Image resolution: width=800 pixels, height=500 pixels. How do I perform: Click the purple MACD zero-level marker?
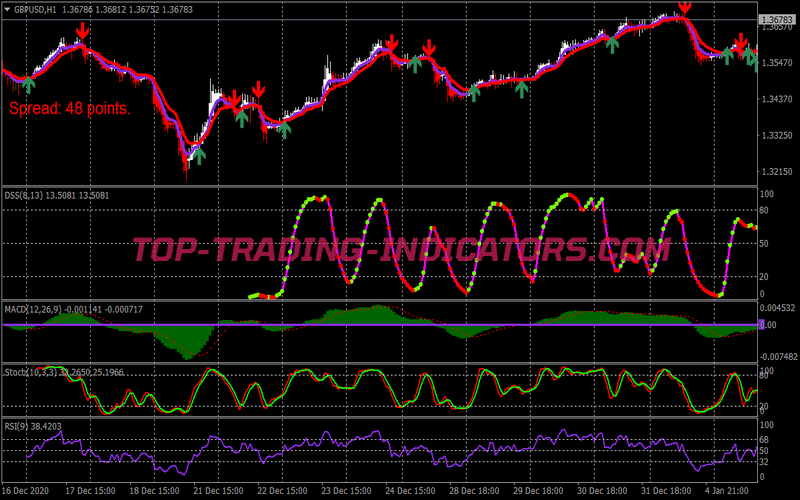point(761,324)
